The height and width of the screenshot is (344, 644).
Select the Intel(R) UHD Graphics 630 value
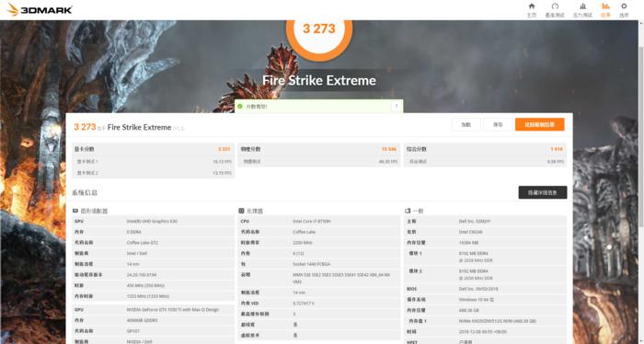point(152,222)
